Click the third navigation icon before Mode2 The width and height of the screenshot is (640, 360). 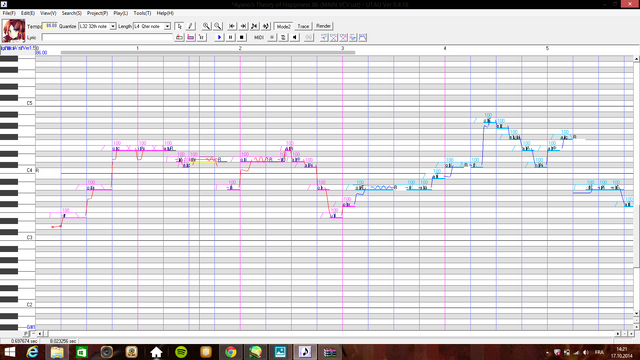tap(255, 26)
